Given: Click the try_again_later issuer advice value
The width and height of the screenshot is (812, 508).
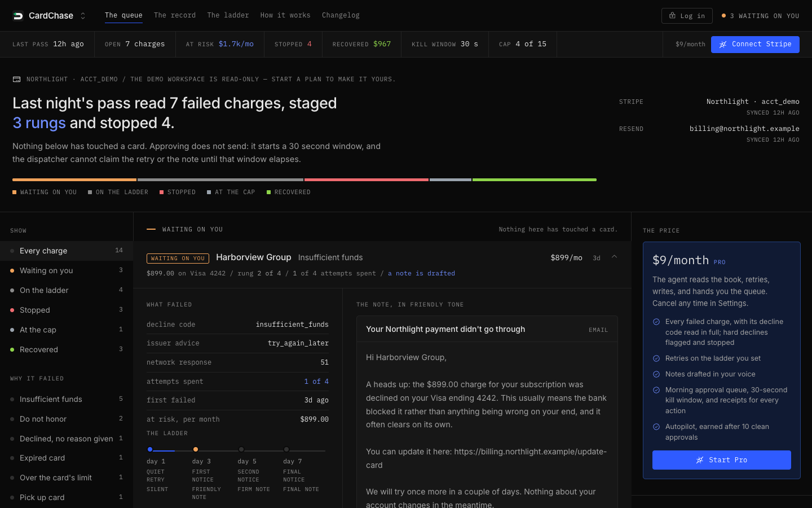Looking at the screenshot, I should pos(298,343).
